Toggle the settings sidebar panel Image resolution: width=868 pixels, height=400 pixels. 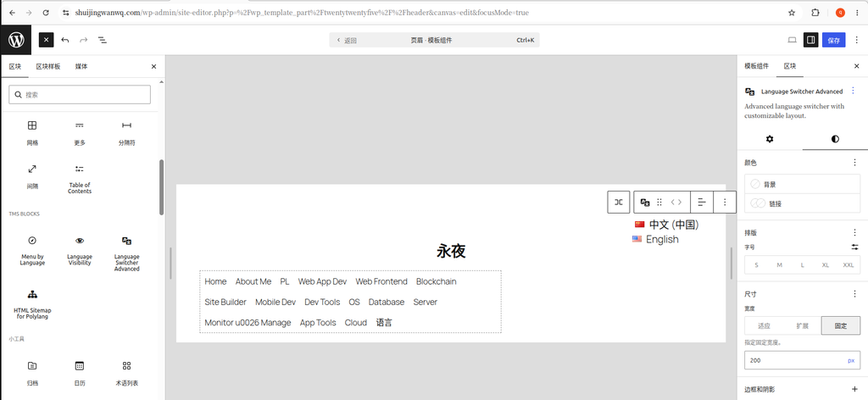click(810, 40)
